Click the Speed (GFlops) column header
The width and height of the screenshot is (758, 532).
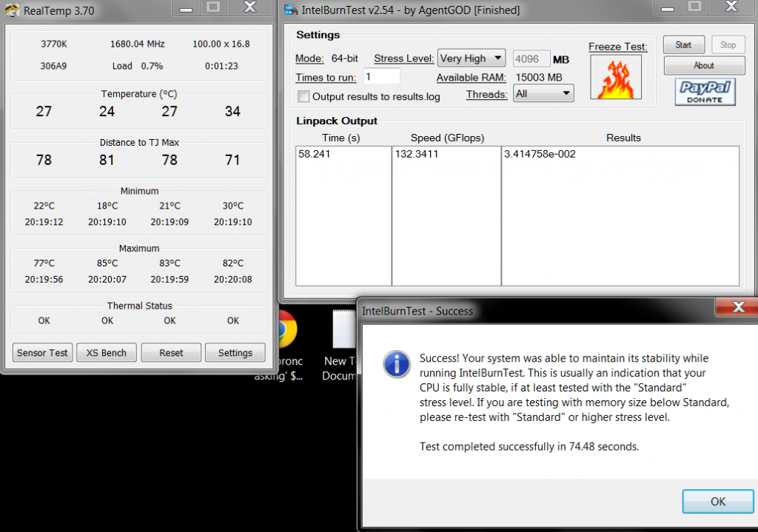point(447,138)
